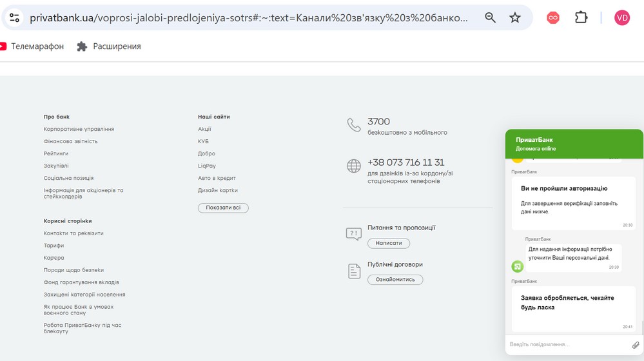Open the LiqPay site link
This screenshot has width=644, height=361.
206,166
